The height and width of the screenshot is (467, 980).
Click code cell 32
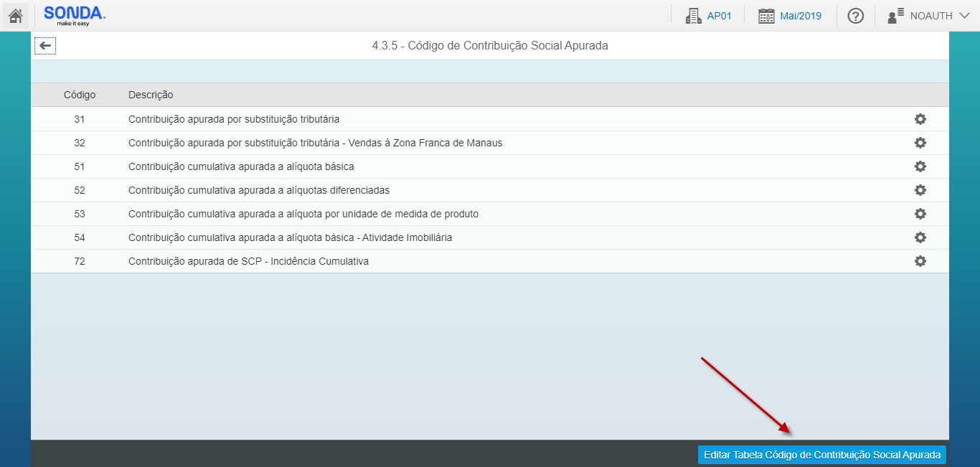point(80,143)
